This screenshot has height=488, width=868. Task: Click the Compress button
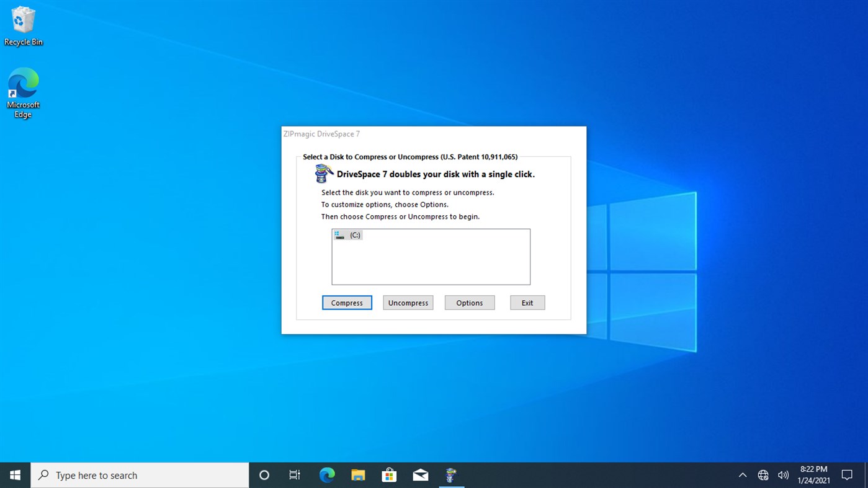click(x=347, y=303)
